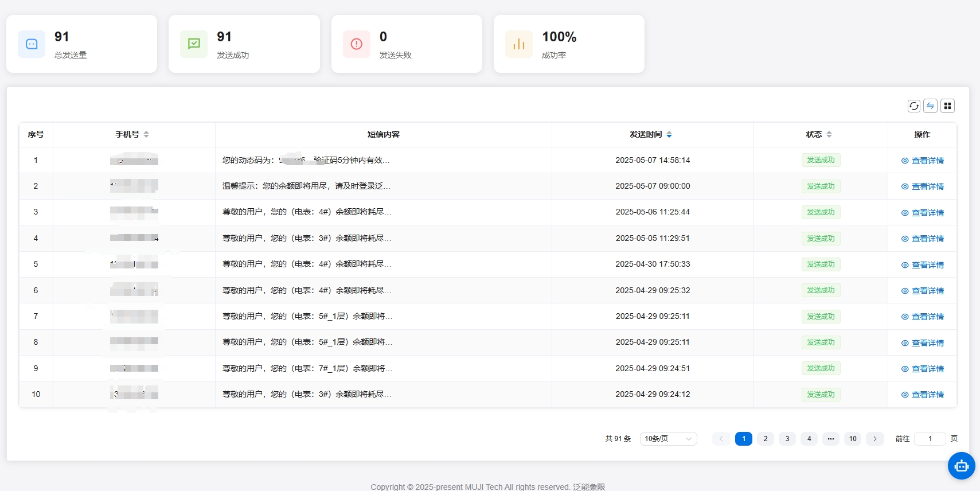Sort table by 手机号 column
Image resolution: width=980 pixels, height=491 pixels.
(146, 134)
